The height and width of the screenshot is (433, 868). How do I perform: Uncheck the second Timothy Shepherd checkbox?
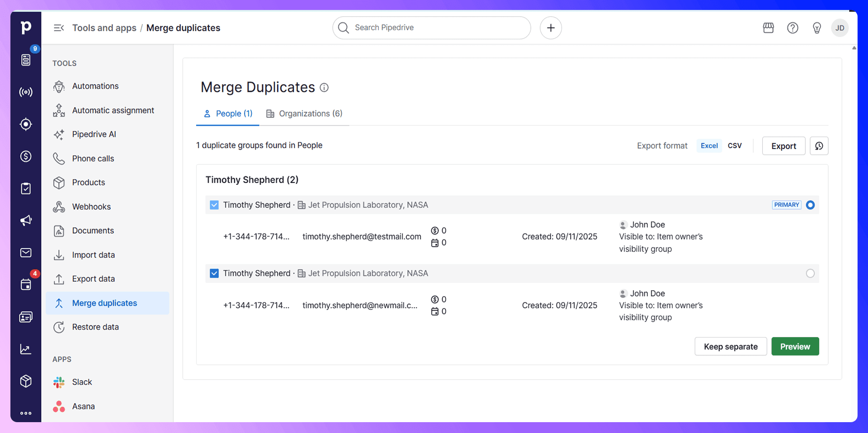tap(214, 273)
